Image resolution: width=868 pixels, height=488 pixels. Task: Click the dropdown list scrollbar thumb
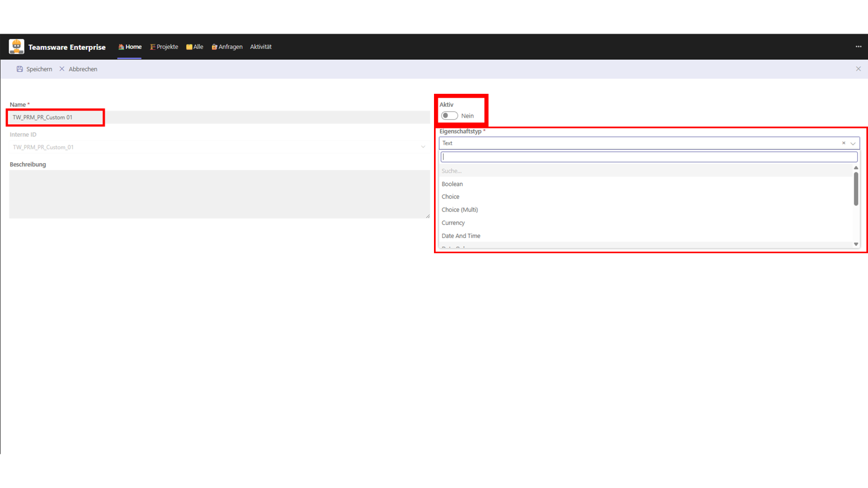click(x=856, y=189)
